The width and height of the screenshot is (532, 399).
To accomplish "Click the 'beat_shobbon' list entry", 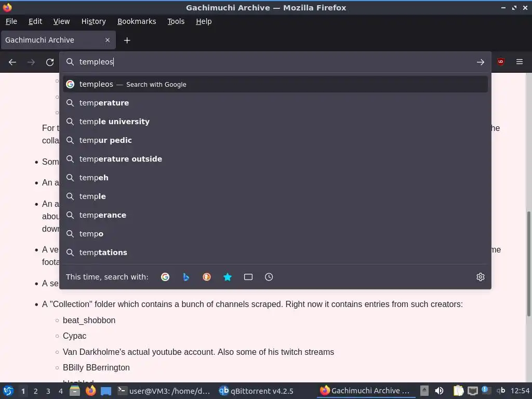I will coord(89,320).
